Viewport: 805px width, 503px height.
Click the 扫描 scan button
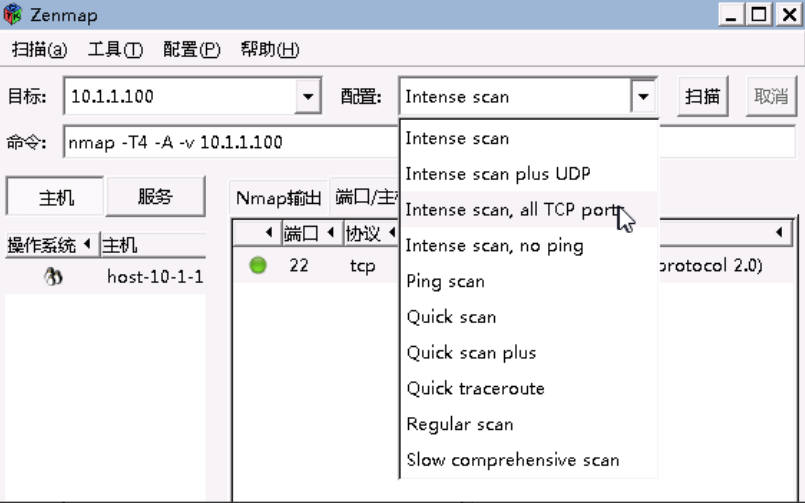point(702,96)
